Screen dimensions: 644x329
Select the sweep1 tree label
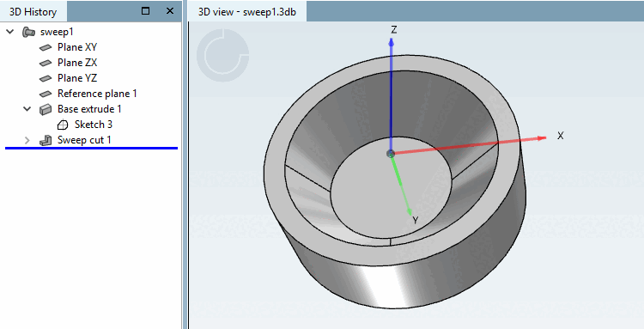pyautogui.click(x=57, y=32)
